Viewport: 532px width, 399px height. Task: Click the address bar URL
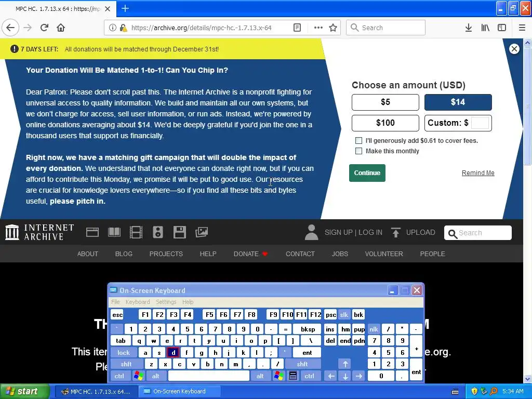201,28
